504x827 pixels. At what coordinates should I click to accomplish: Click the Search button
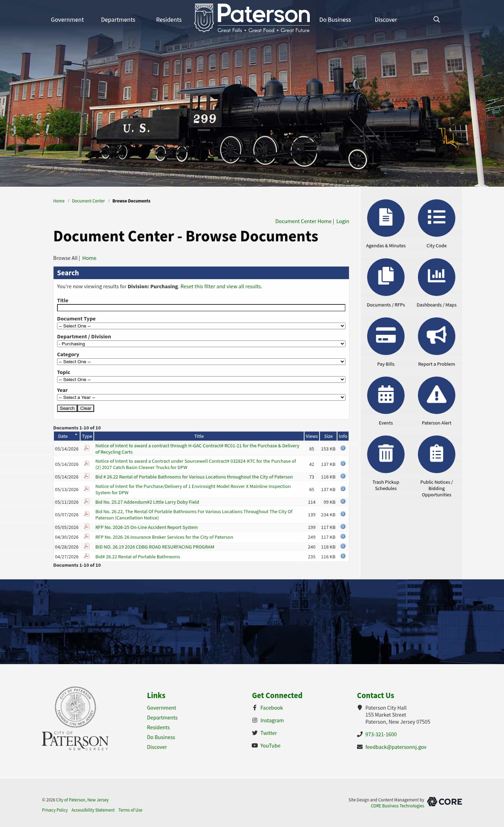67,408
